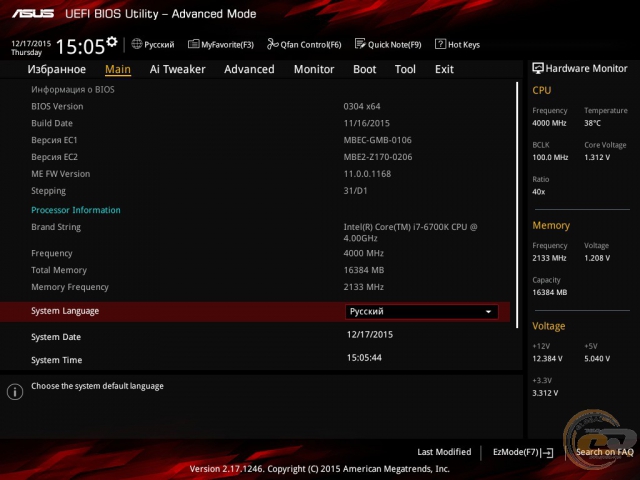The width and height of the screenshot is (640, 480).
Task: Click MyFavorite(F3) label
Action: coord(227,44)
